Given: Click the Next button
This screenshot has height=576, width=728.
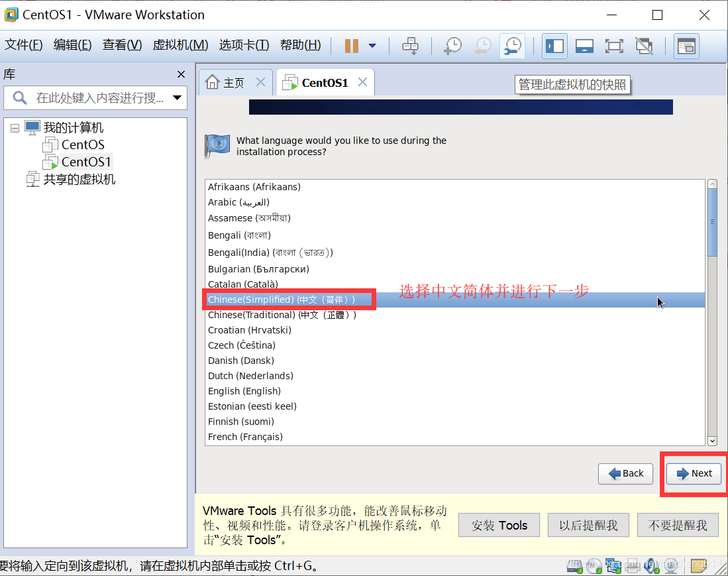Looking at the screenshot, I should pyautogui.click(x=694, y=474).
